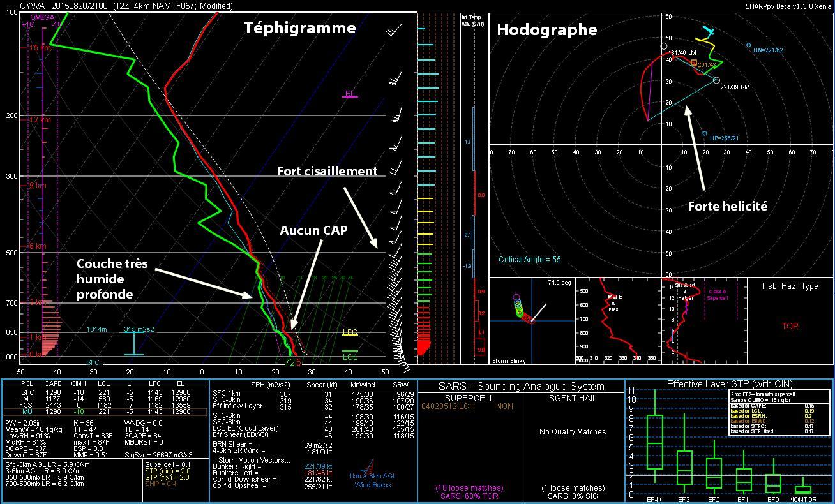835x504 pixels.
Task: Select the Corfidi downshear DN marker circle
Action: pos(749,45)
